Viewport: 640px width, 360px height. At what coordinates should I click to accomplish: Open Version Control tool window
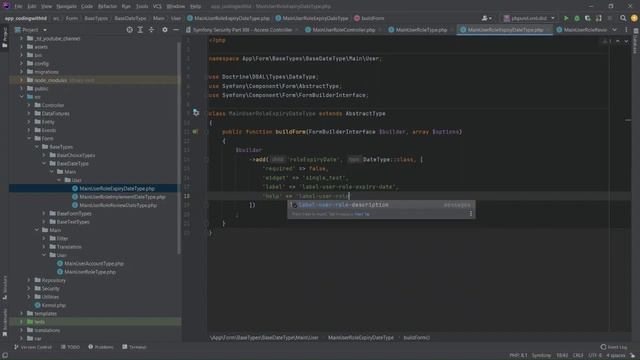click(33, 347)
